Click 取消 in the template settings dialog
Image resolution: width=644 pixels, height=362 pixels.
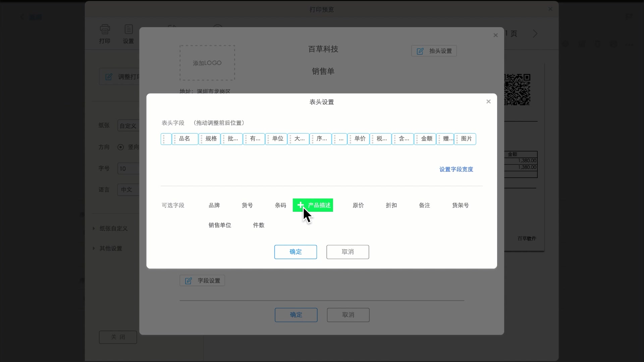[348, 315]
